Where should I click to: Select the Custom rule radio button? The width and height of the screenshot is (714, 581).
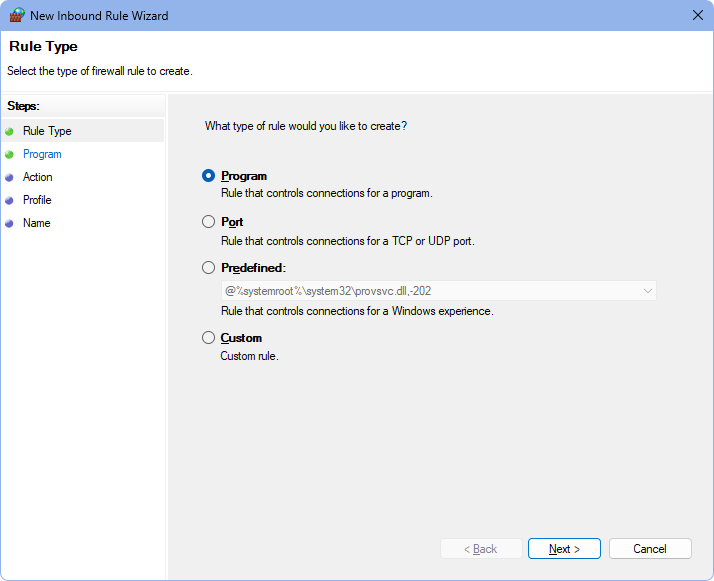pyautogui.click(x=208, y=338)
